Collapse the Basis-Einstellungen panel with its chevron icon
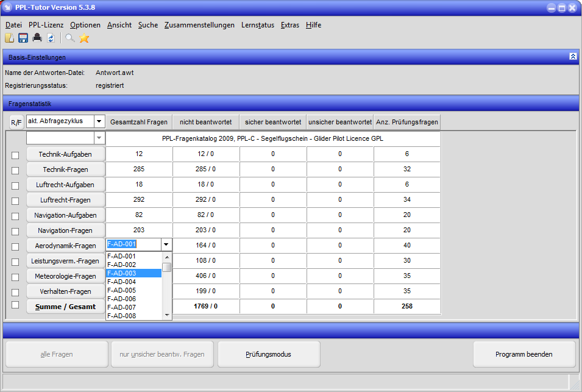582x392 pixels. pos(573,57)
